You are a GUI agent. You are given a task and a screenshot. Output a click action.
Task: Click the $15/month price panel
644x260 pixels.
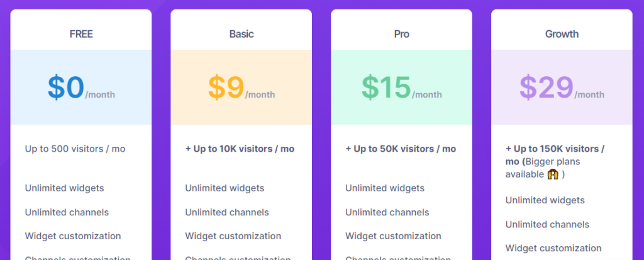click(401, 88)
